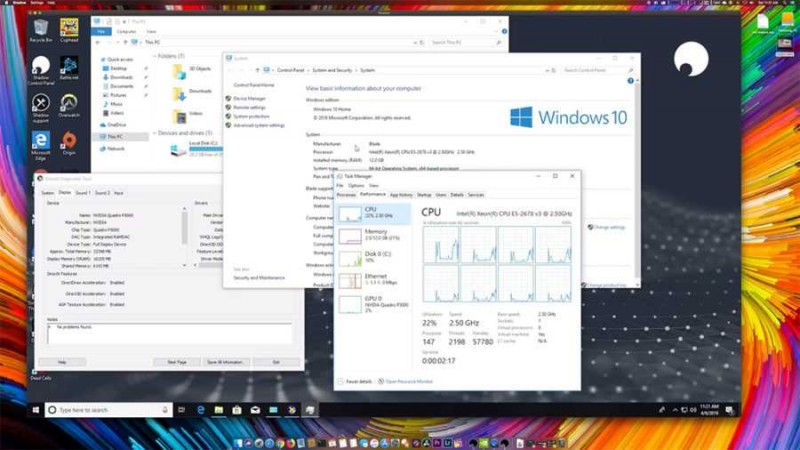
Task: Open Advanced system settings link
Action: 259,126
